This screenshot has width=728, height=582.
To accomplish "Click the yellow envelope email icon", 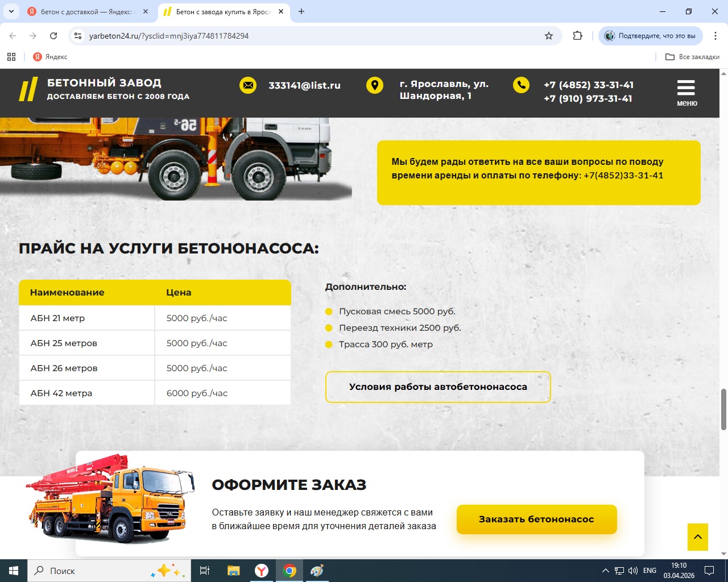I will point(248,85).
